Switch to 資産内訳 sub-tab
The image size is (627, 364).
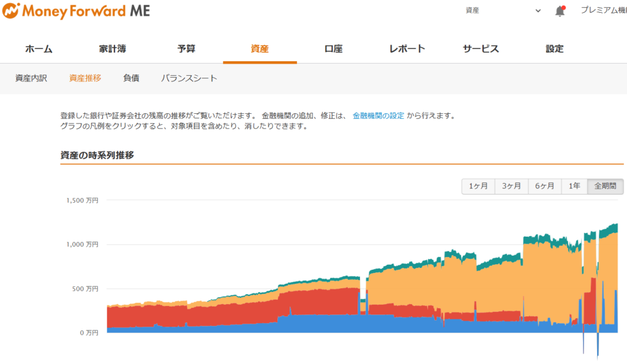[x=31, y=78]
